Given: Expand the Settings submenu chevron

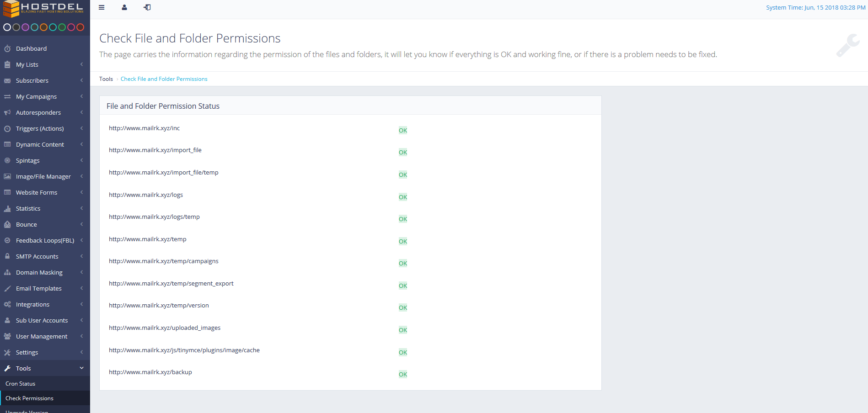Looking at the screenshot, I should click(82, 352).
